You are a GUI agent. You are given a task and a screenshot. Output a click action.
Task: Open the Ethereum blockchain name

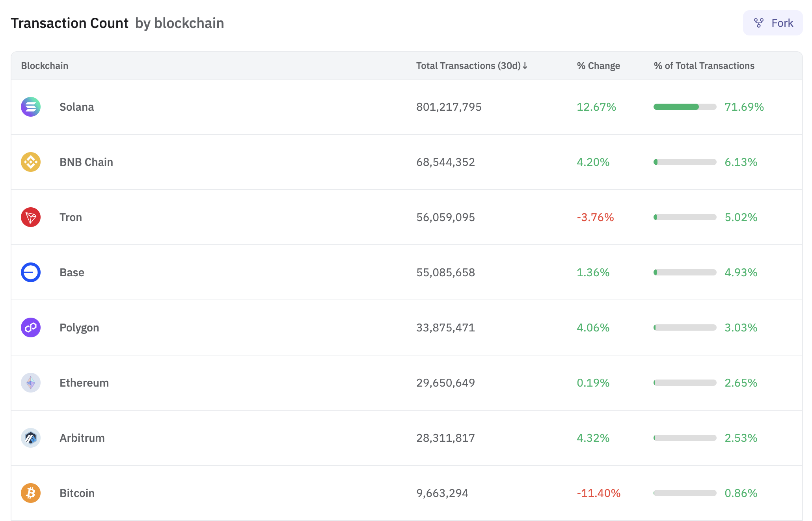[84, 383]
